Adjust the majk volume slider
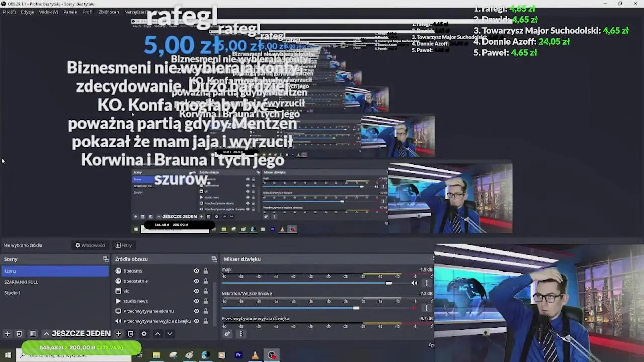 388,283
